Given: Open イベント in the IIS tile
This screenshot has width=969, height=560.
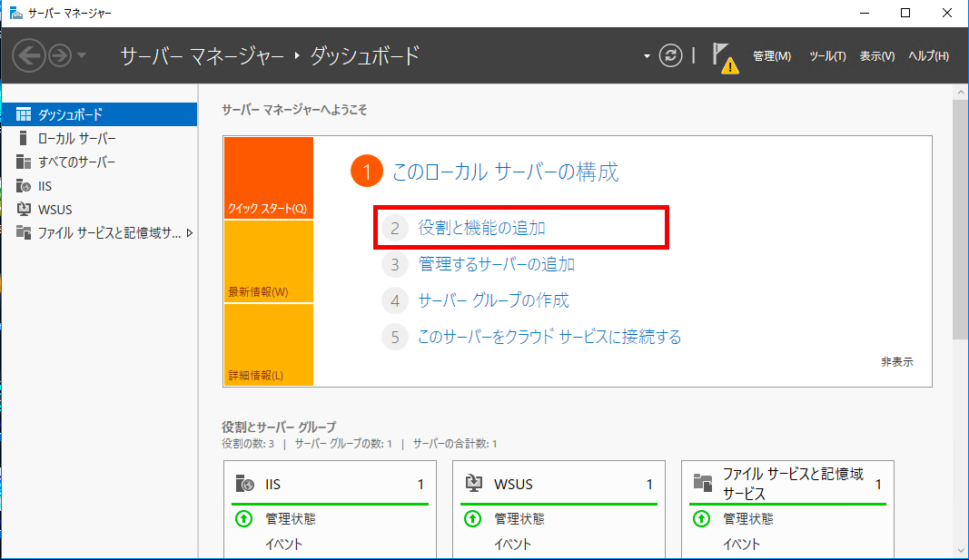Looking at the screenshot, I should pos(283,544).
